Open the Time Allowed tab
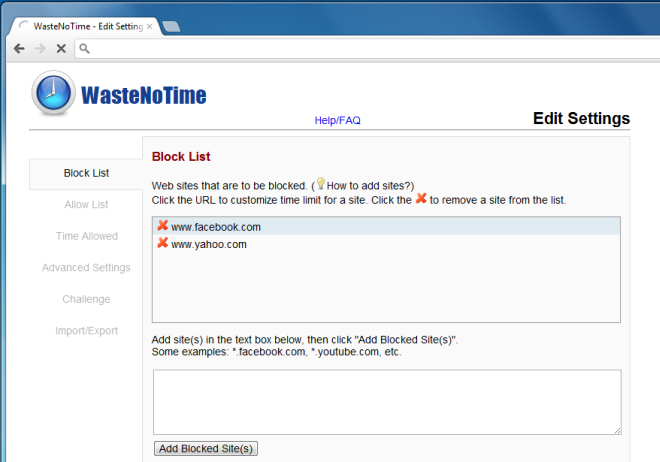Viewport: 660px width, 462px height. click(86, 236)
